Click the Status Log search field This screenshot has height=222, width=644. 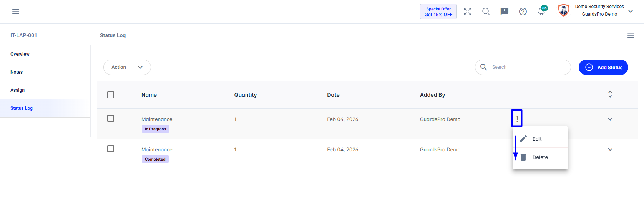click(523, 67)
